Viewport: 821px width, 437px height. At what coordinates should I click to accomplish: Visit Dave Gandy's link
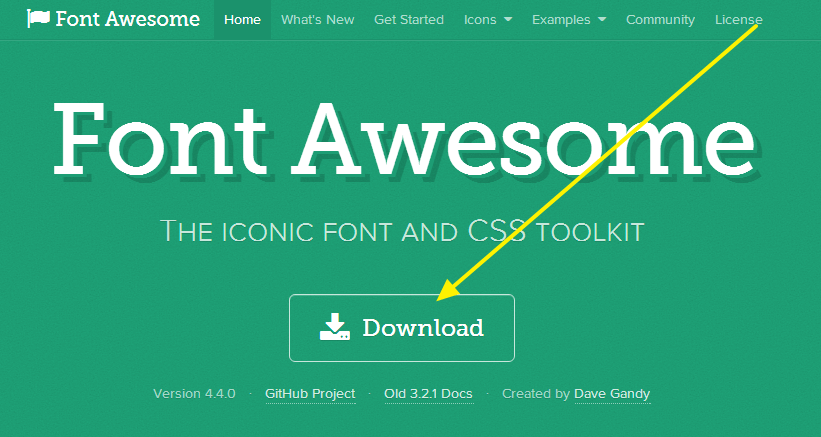pos(612,394)
